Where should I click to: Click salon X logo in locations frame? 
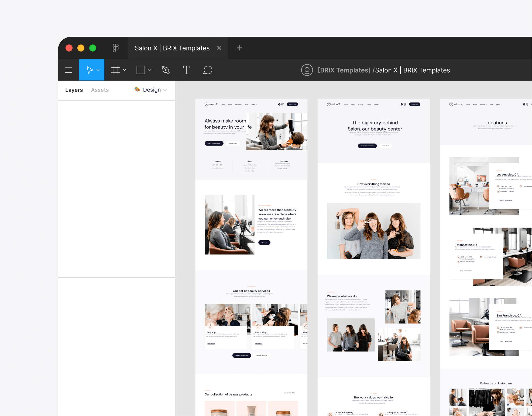click(x=456, y=104)
